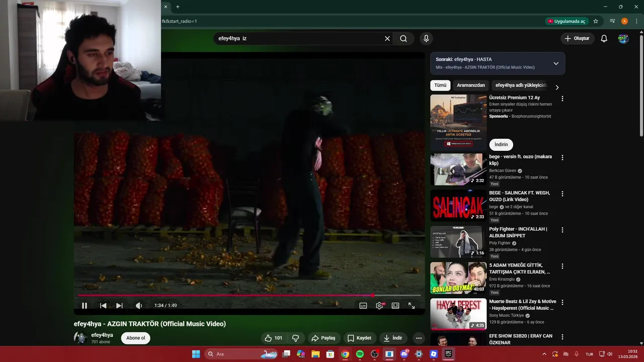Click the Windows taskbar Ara search box
This screenshot has width=644, height=362.
[x=243, y=354]
